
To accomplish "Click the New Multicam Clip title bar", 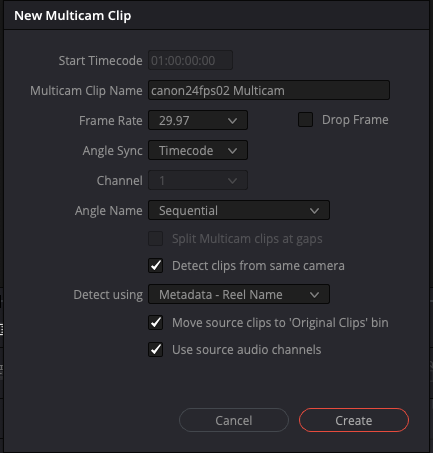I will pyautogui.click(x=216, y=15).
